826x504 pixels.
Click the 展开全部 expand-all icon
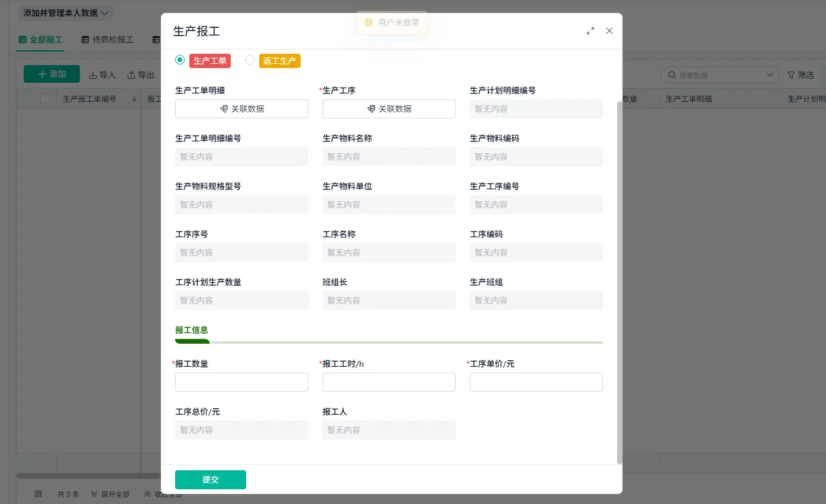pos(94,494)
